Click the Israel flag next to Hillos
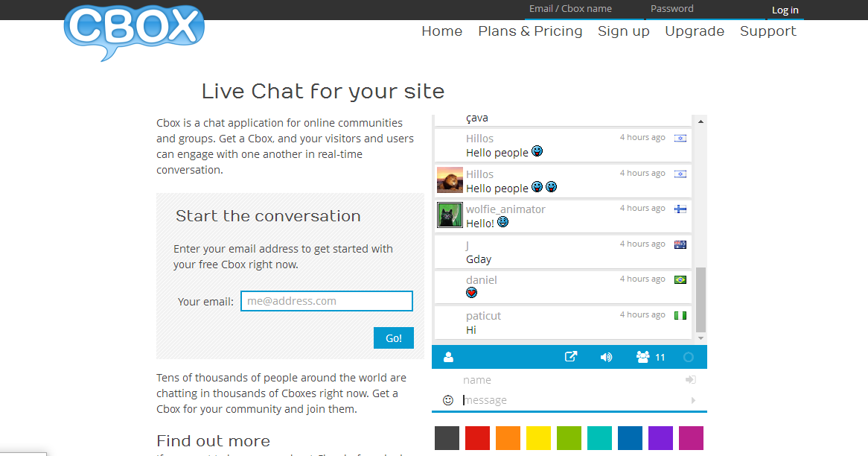The height and width of the screenshot is (456, 868). tap(680, 138)
